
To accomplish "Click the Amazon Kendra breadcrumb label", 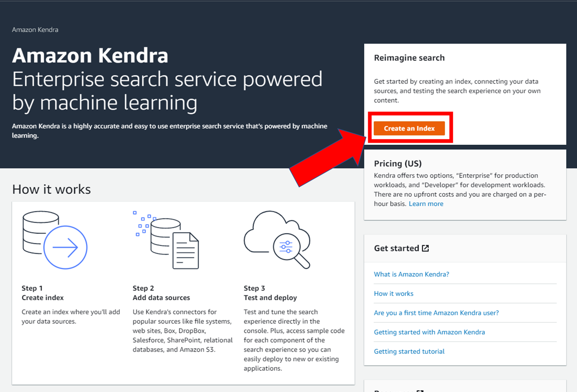I will tap(35, 29).
